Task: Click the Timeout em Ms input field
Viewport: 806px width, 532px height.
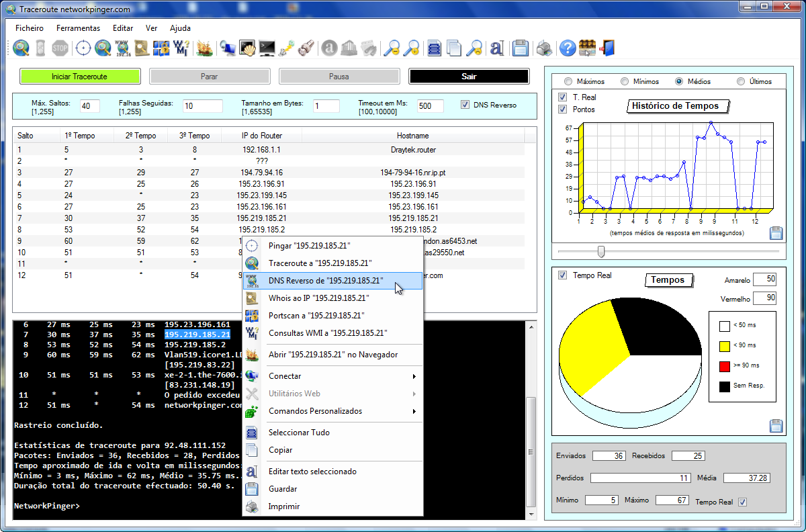Action: coord(431,106)
